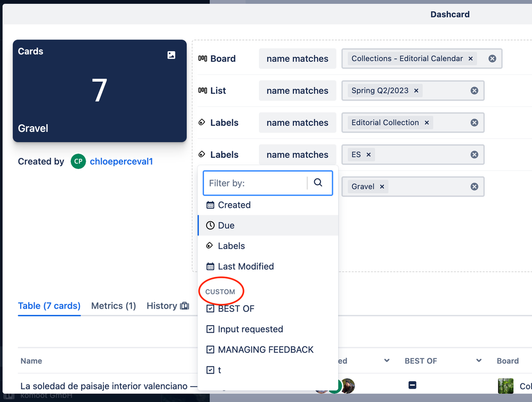532x402 pixels.
Task: Clear the Gravel filter row
Action: (474, 187)
